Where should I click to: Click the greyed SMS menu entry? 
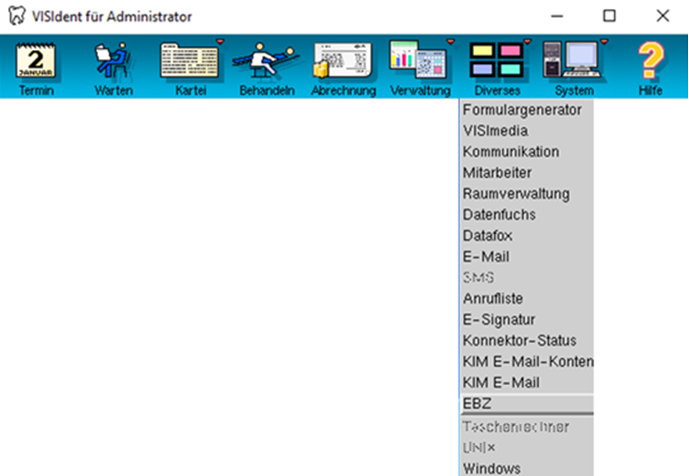click(526, 277)
